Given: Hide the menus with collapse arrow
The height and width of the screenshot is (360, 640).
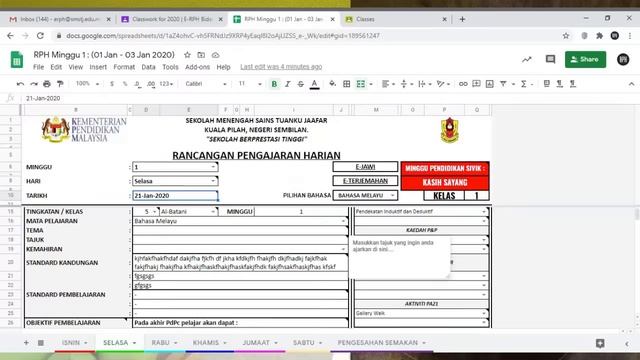Looking at the screenshot, I should click(631, 84).
